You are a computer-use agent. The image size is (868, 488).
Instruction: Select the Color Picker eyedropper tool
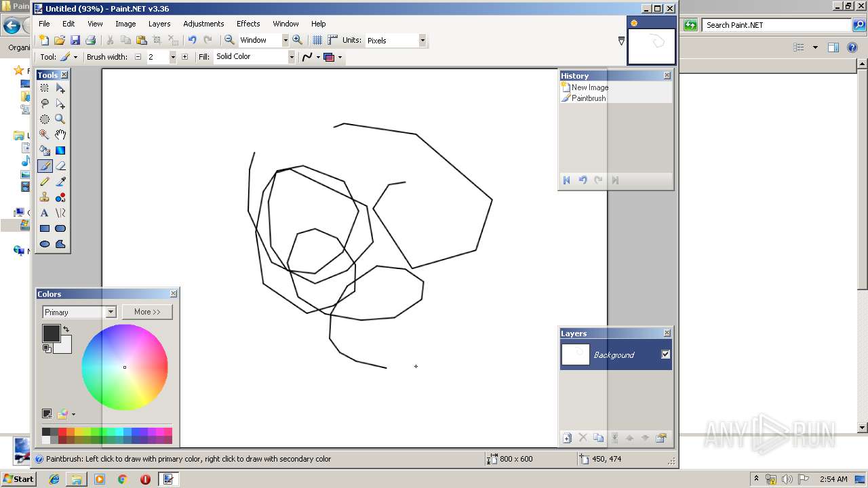[x=60, y=182]
